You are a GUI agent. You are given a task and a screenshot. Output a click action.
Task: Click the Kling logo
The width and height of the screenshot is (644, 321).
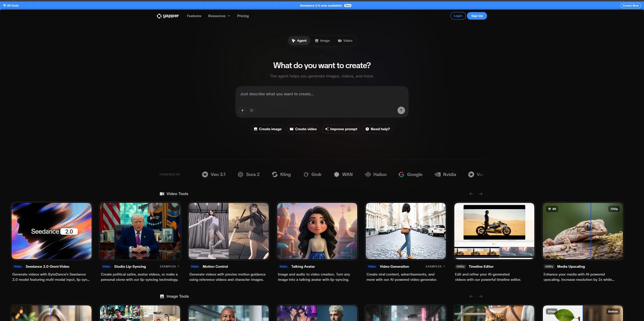[x=281, y=174]
